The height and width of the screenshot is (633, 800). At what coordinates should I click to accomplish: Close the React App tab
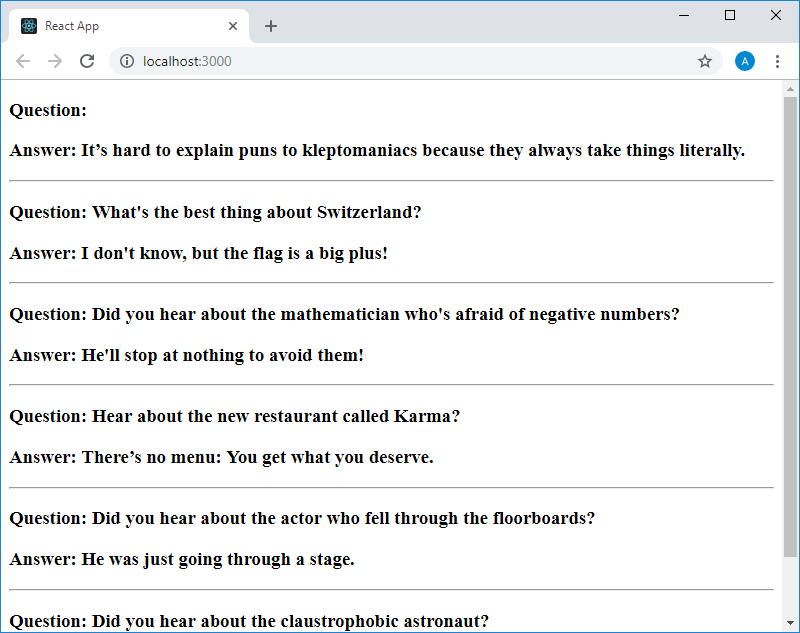(x=234, y=26)
